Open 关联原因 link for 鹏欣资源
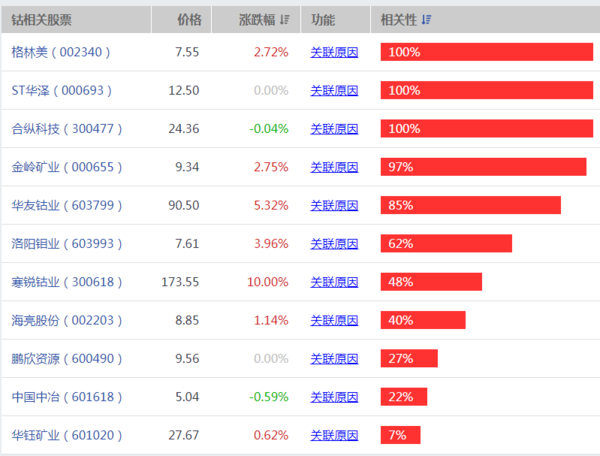The image size is (600, 456). click(334, 358)
